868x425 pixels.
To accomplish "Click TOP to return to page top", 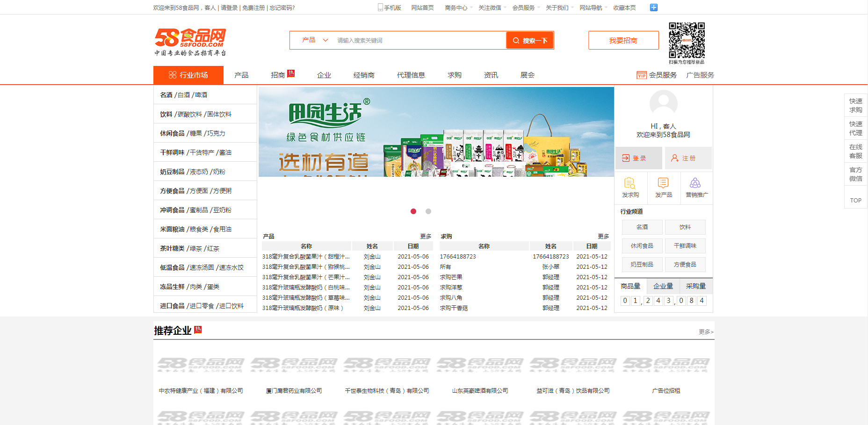I will pyautogui.click(x=856, y=200).
